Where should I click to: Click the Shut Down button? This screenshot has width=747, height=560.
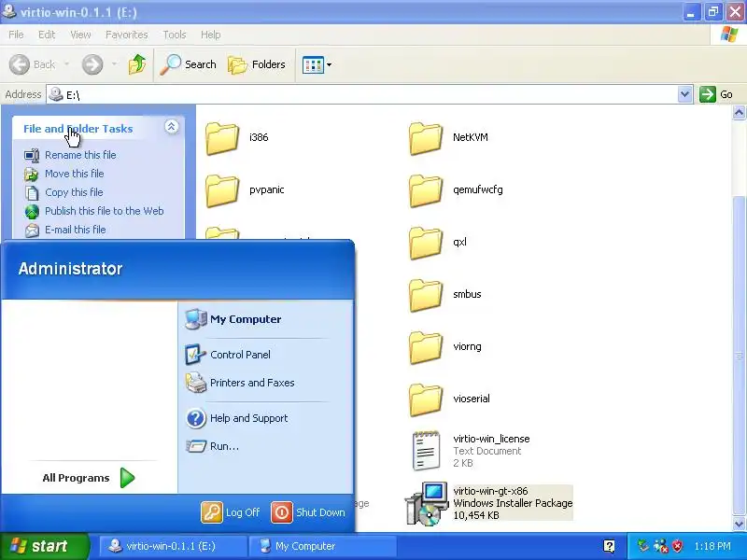coord(309,512)
